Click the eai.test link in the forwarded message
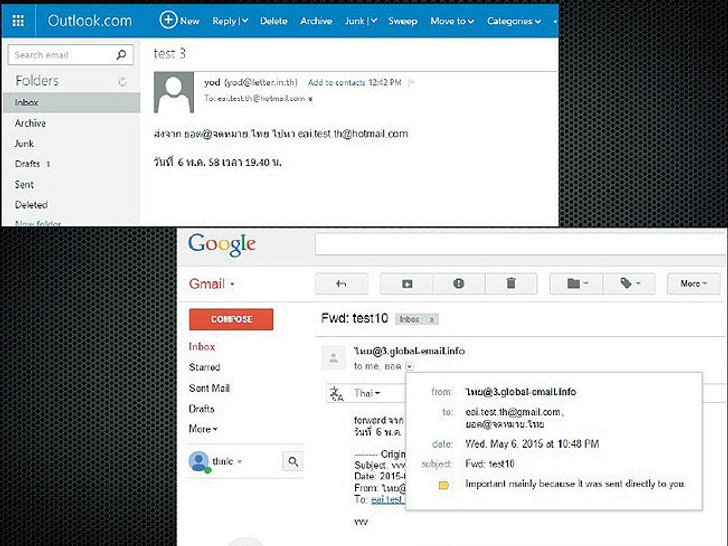This screenshot has width=728, height=546. [388, 500]
